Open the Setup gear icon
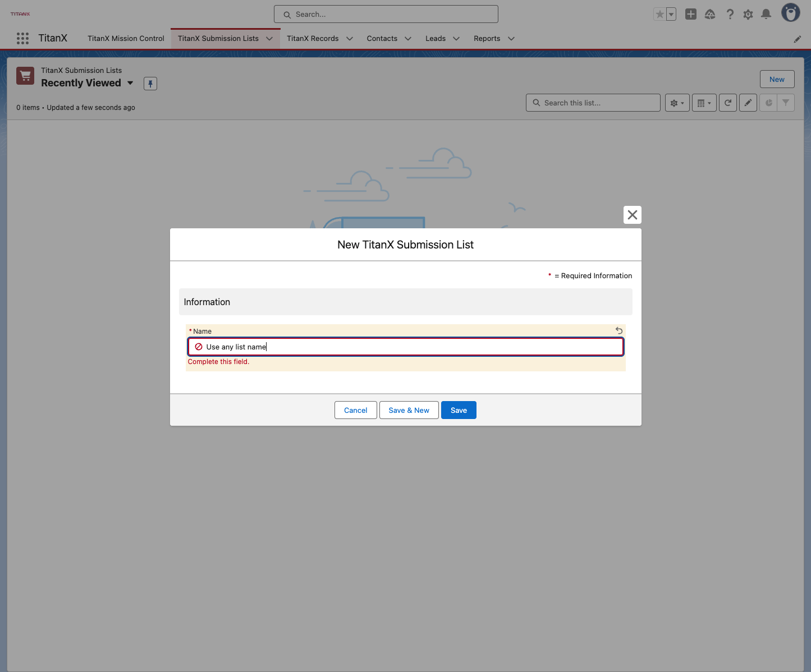The height and width of the screenshot is (672, 811). point(748,14)
